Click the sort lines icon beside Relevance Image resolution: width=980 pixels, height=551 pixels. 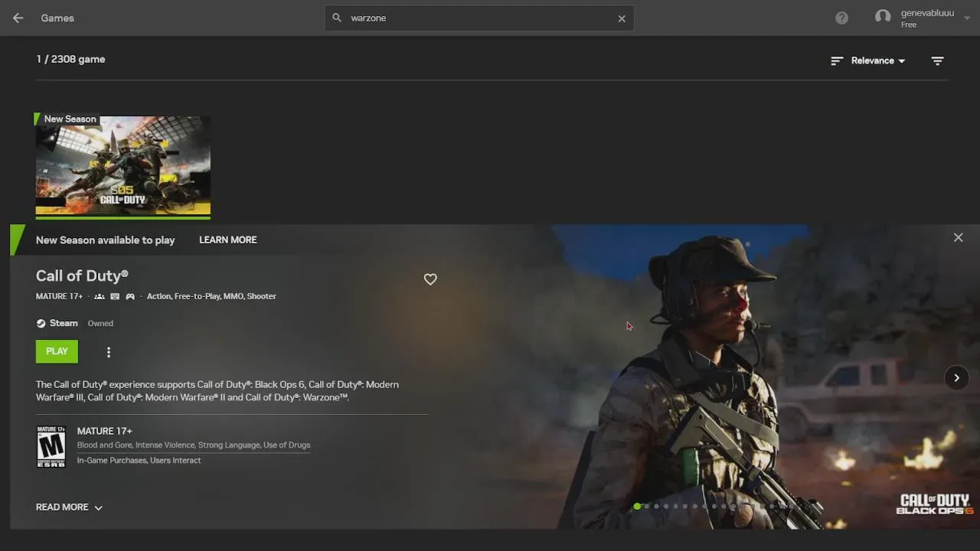click(837, 60)
